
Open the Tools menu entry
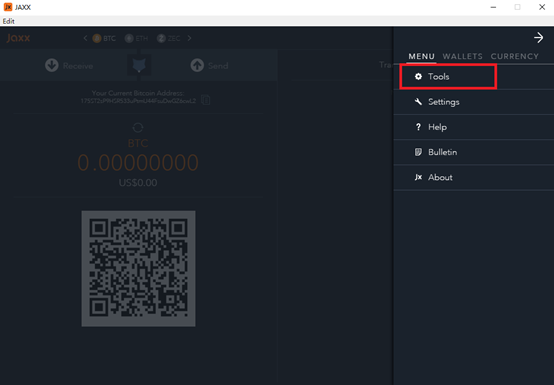click(x=474, y=77)
